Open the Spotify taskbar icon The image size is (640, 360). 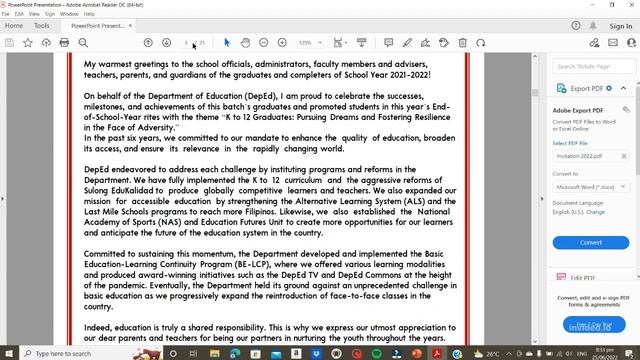coord(377,353)
